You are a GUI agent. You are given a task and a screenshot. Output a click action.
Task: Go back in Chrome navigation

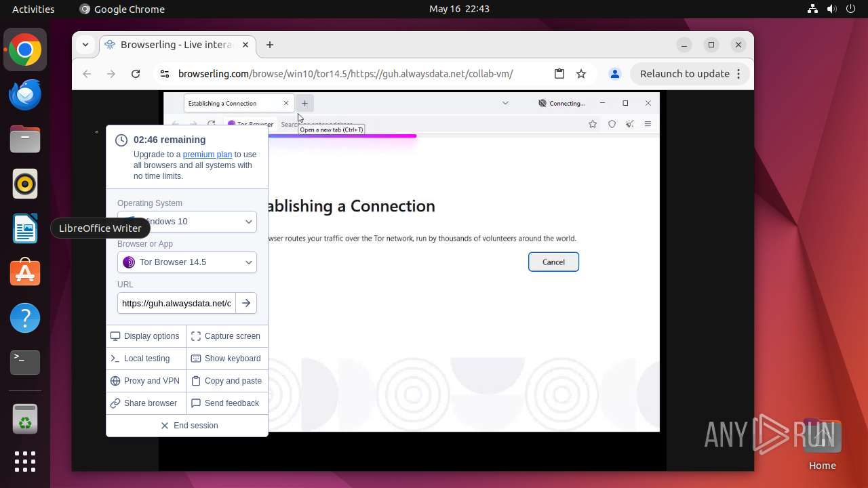tap(87, 74)
